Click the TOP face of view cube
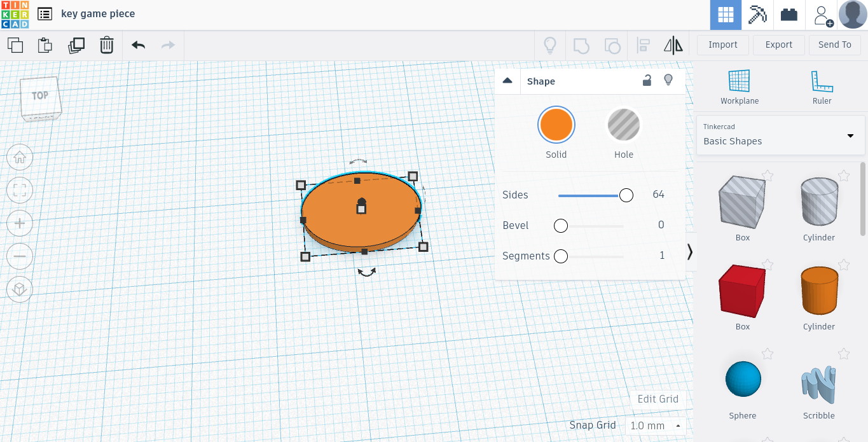This screenshot has width=868, height=442. tap(40, 96)
